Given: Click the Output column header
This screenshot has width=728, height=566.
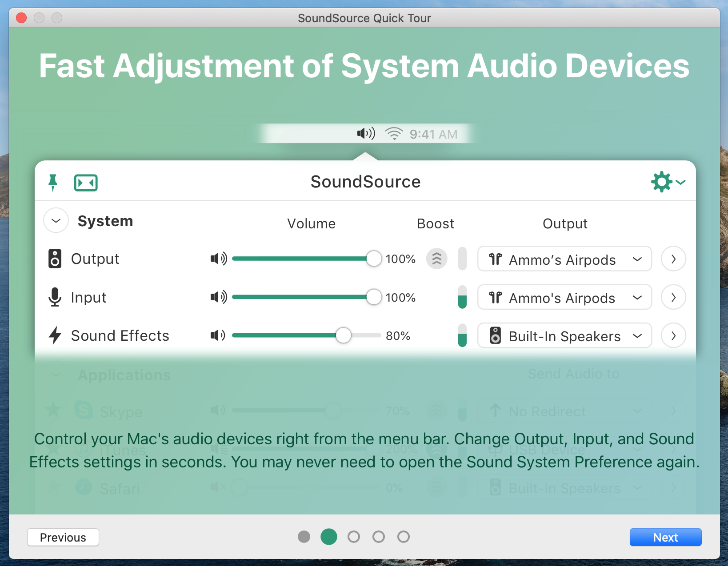Looking at the screenshot, I should pos(565,224).
